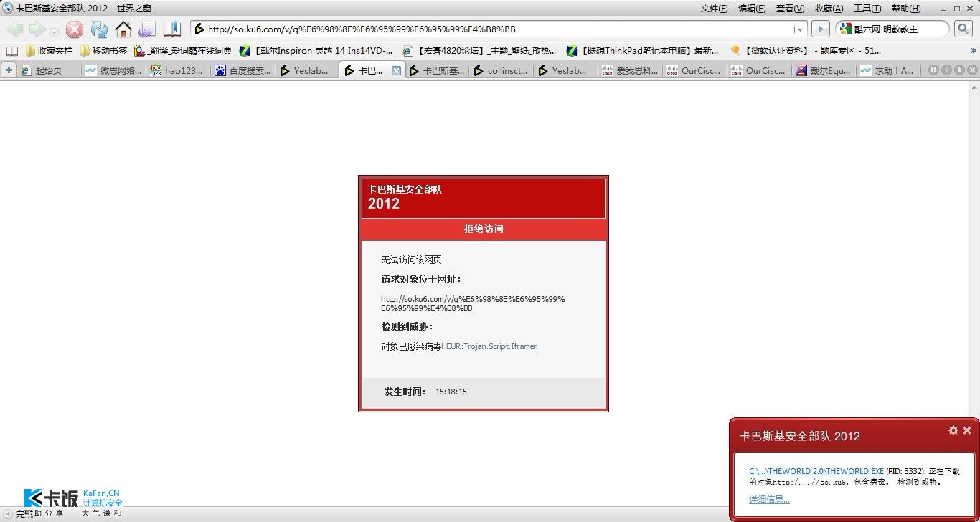Open the HEUR:Trojan.Script.Iframer threat link
Image resolution: width=980 pixels, height=522 pixels.
[x=489, y=346]
